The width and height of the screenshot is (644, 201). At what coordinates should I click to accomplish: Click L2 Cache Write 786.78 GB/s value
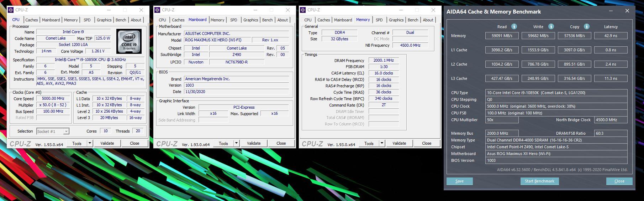[x=538, y=64]
